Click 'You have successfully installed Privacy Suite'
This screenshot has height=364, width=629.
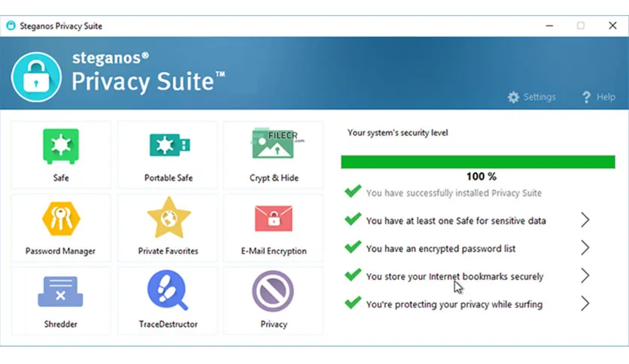pos(454,193)
